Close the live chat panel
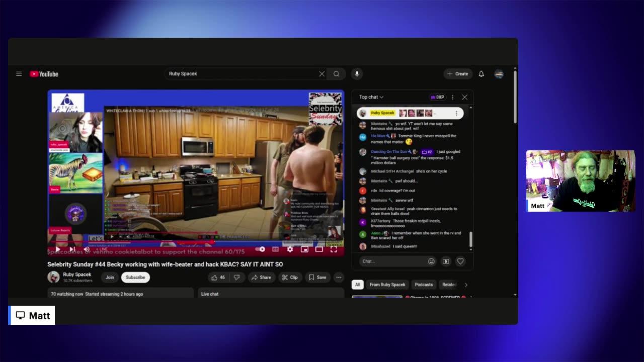The height and width of the screenshot is (362, 644). pos(464,97)
